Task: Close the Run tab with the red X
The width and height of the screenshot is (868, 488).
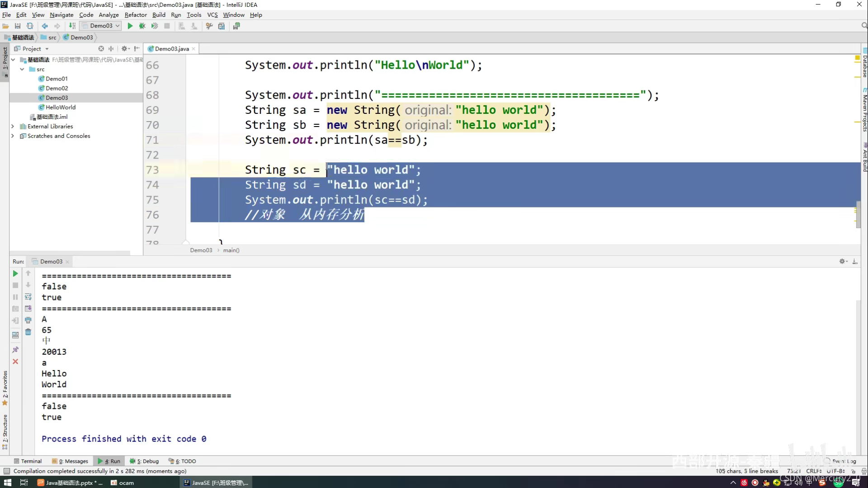Action: [15, 361]
